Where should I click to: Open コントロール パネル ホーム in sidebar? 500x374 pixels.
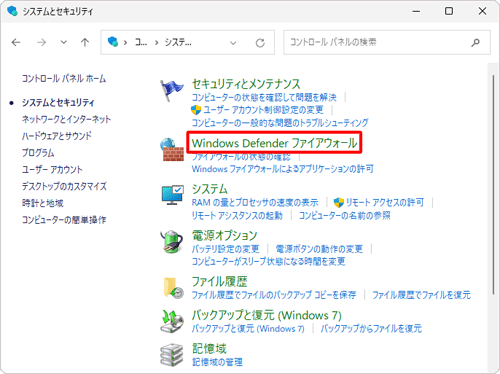coord(64,79)
